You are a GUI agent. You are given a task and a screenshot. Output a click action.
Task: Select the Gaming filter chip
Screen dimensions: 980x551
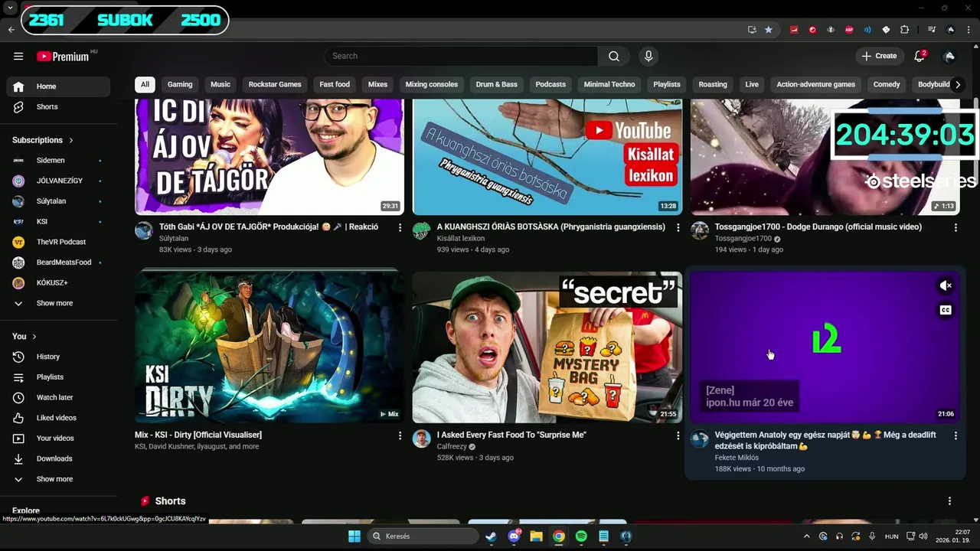[x=180, y=84]
